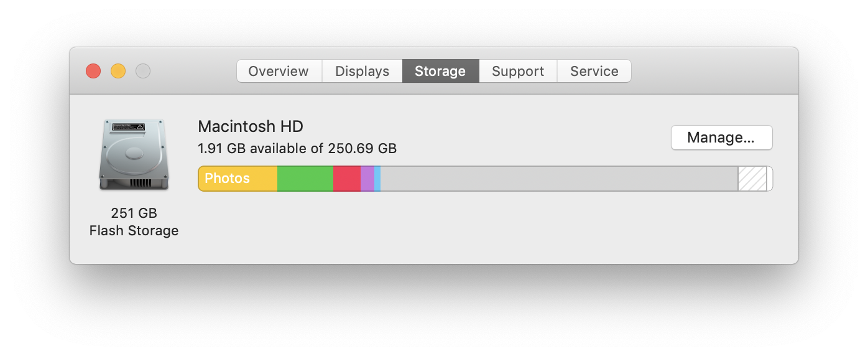The image size is (868, 356).
Task: Click the purple storage bar segment
Action: [x=367, y=179]
